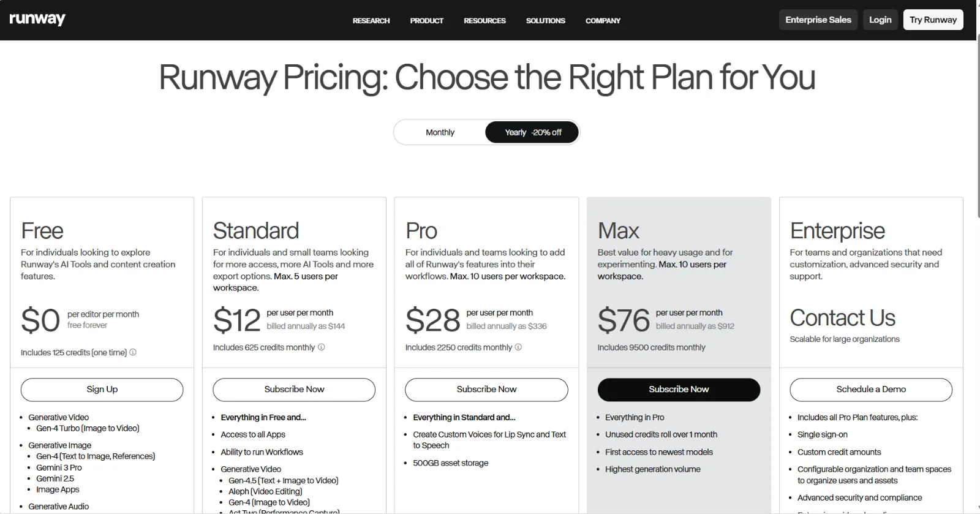Subscribe Now to the Max plan

coord(679,390)
